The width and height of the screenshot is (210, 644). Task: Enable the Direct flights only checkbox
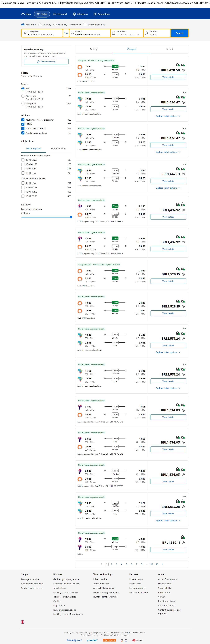(x=86, y=25)
